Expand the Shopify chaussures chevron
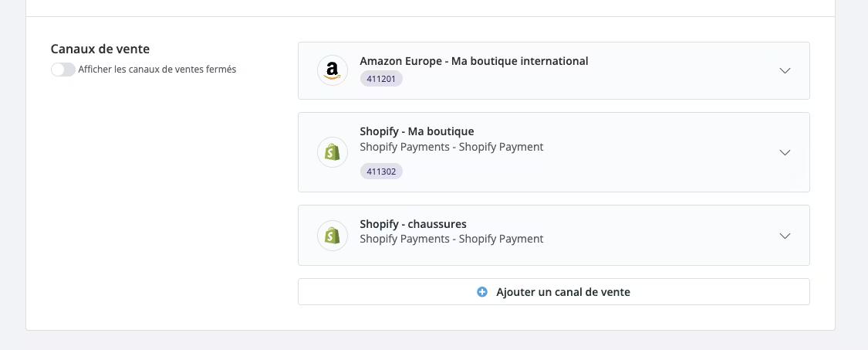The image size is (868, 350). click(x=785, y=236)
